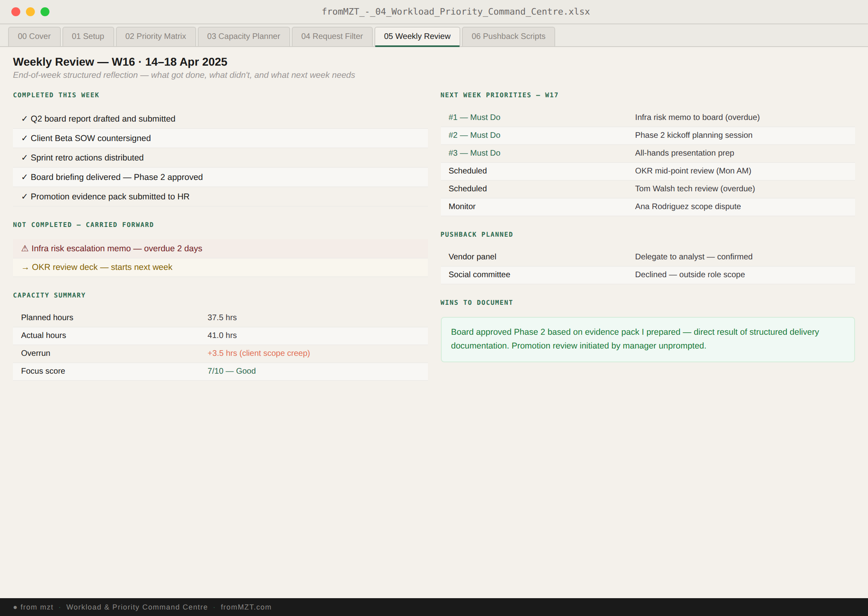Screen dimensions: 868x616
Task: Click the Monitor status cell
Action: tap(462, 207)
